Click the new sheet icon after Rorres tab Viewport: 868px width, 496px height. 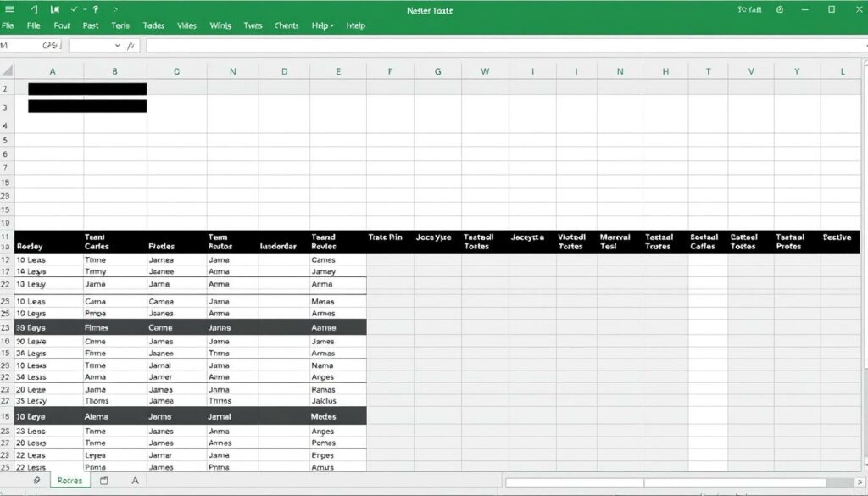(x=103, y=481)
